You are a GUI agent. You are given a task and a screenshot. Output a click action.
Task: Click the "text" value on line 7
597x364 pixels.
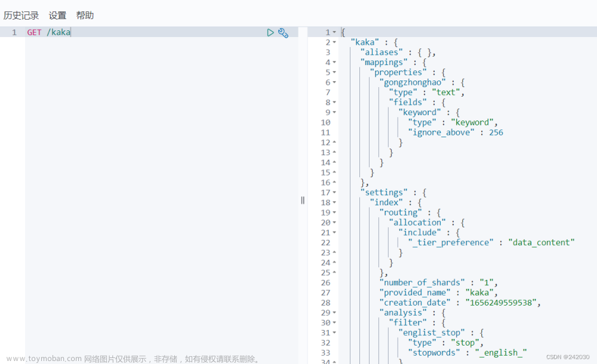[x=446, y=92]
